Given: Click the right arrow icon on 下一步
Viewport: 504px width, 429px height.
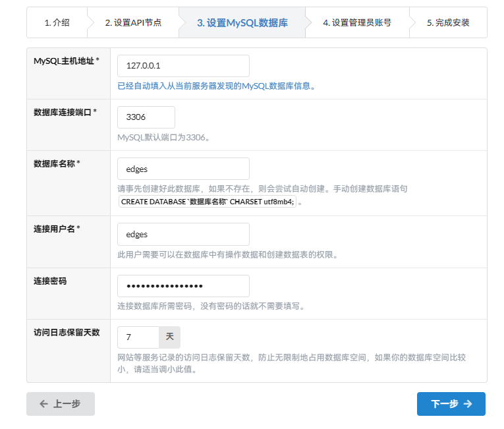Looking at the screenshot, I should pyautogui.click(x=468, y=404).
